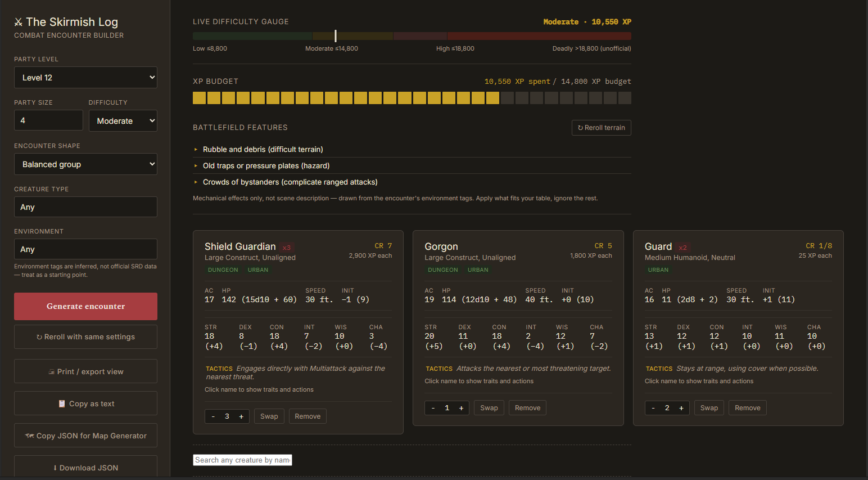Remove the Guard

(748, 408)
